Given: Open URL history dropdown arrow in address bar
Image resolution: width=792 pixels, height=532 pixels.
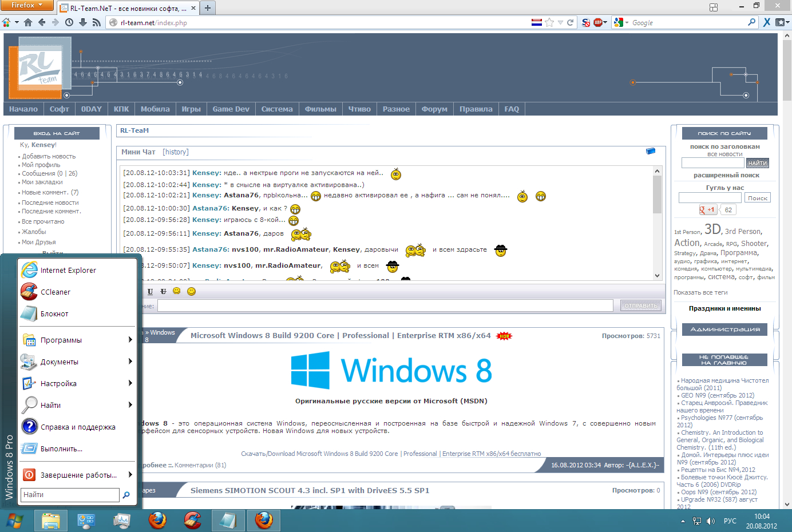Looking at the screenshot, I should point(561,23).
